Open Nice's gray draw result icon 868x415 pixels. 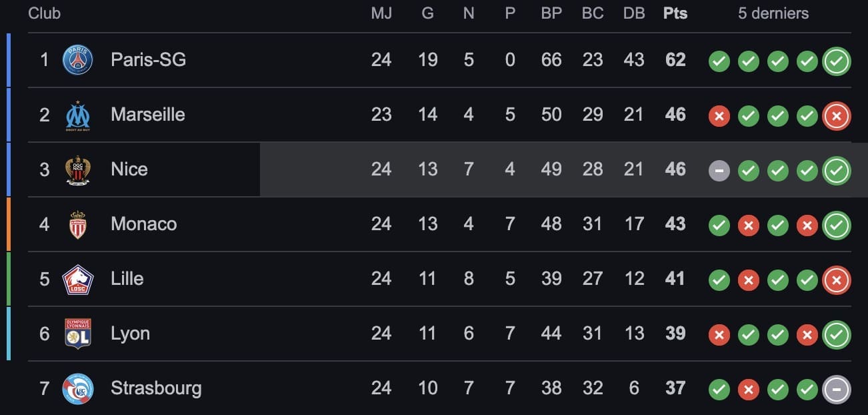719,171
